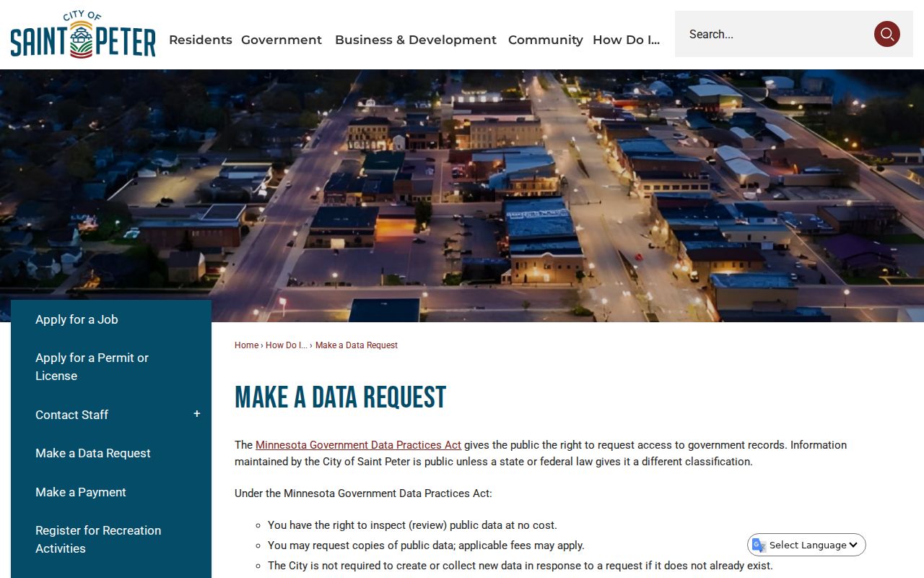The width and height of the screenshot is (924, 578).
Task: Click the Home breadcrumb link
Action: point(246,345)
